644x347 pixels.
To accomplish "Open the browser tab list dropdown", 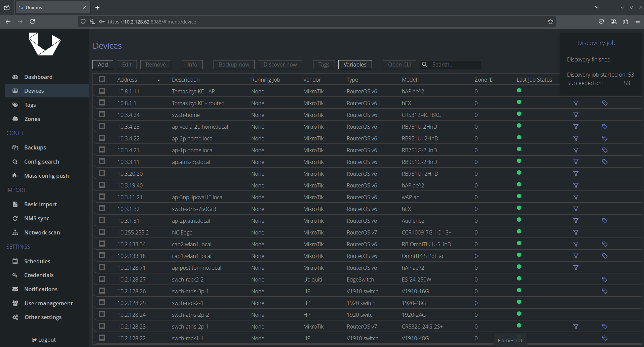I will [x=597, y=7].
